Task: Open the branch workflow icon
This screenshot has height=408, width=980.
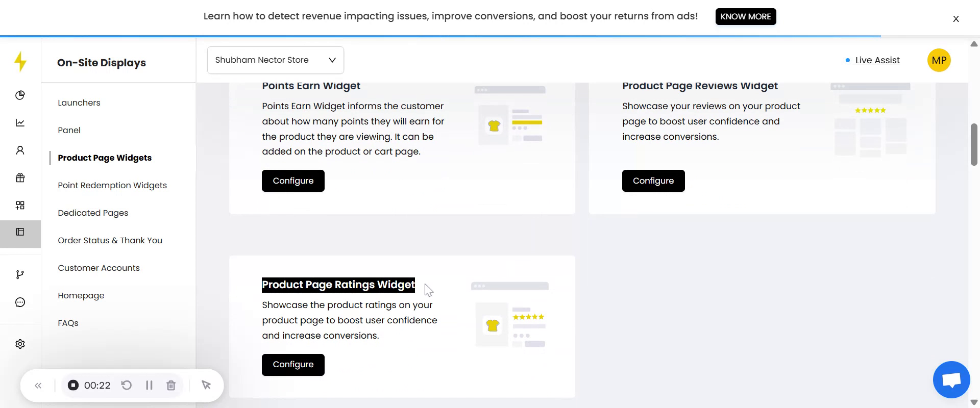Action: 20,275
